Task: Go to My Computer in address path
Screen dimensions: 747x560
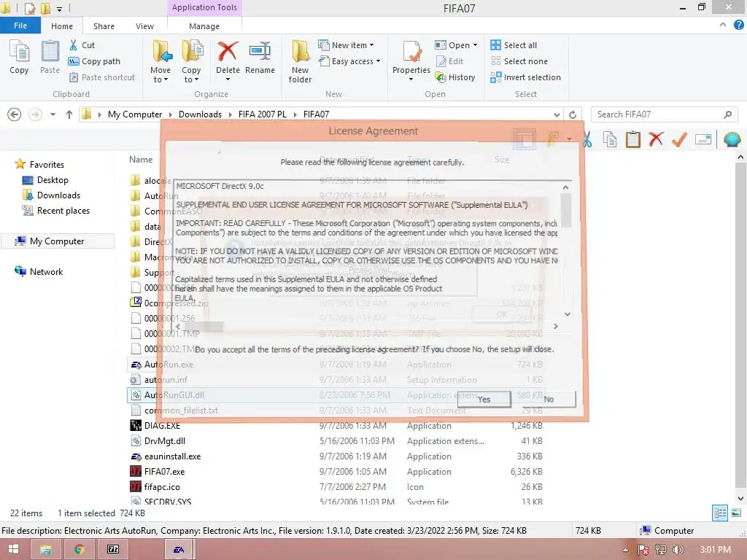Action: tap(135, 114)
